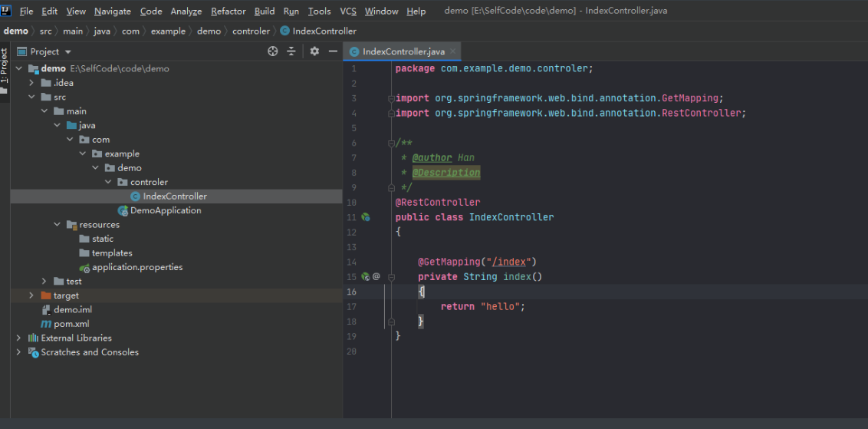The height and width of the screenshot is (429, 868).
Task: Click the "/index" URL link in GetMapping
Action: point(509,262)
